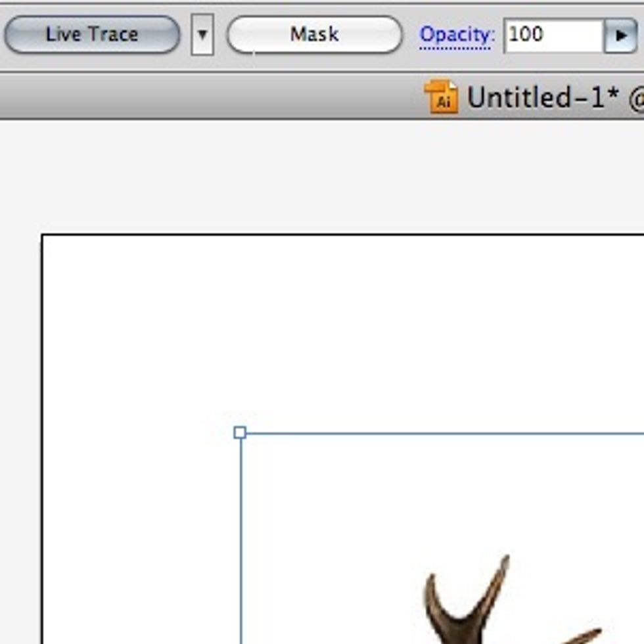Click the Mask button to mask the image
644x644 pixels.
(314, 34)
